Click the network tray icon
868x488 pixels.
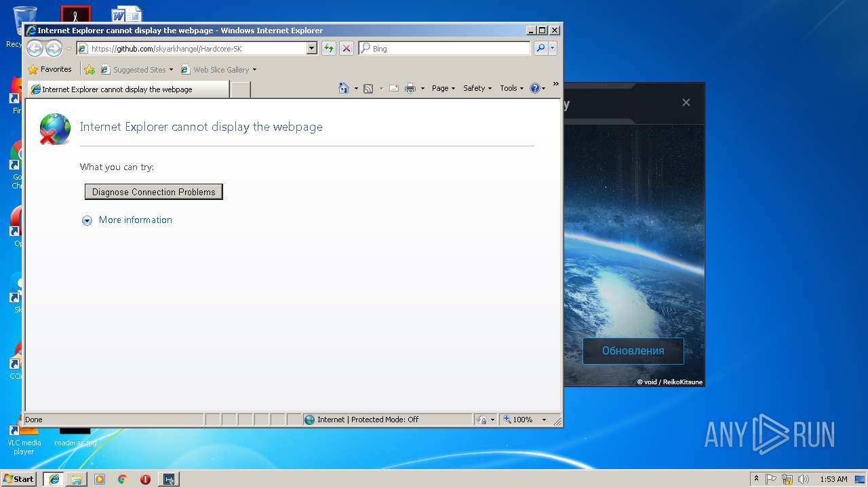(787, 479)
